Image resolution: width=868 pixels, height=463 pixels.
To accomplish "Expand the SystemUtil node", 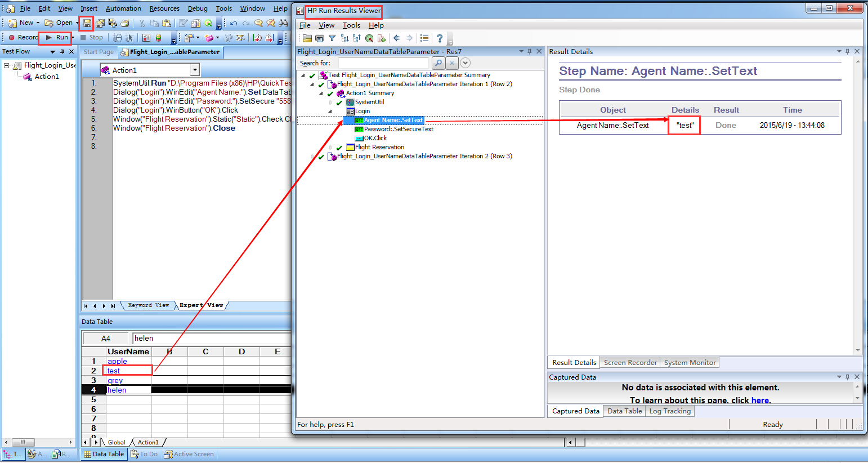I will 330,102.
